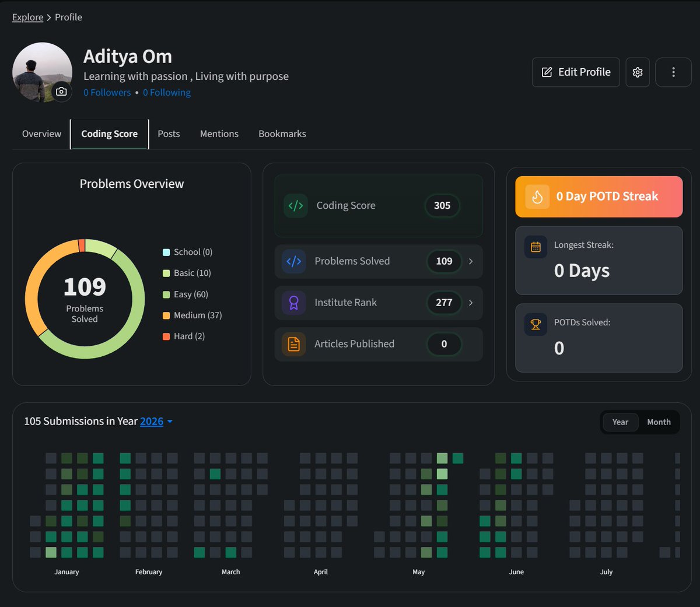Click the Edit Profile button
The height and width of the screenshot is (607, 700).
tap(576, 72)
